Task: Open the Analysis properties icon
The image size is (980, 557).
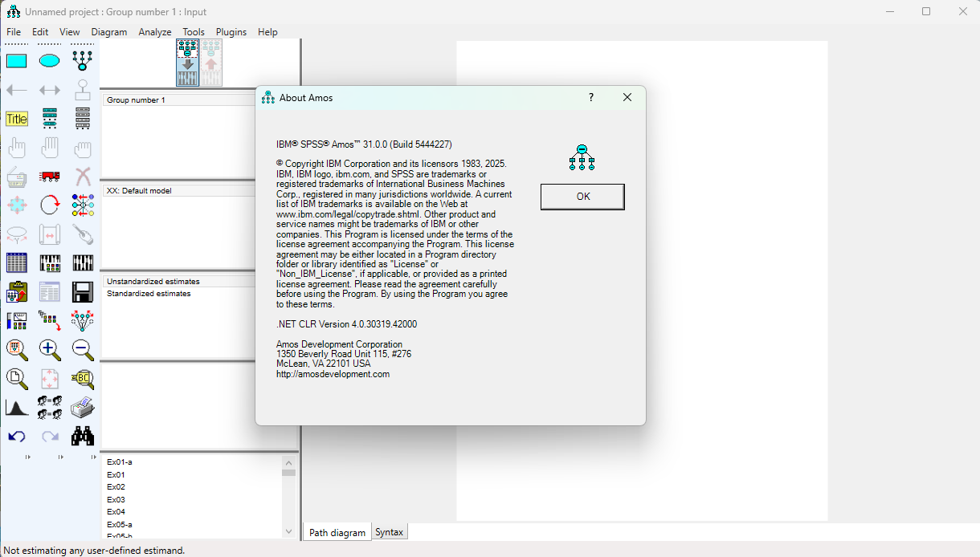Action: [x=50, y=263]
